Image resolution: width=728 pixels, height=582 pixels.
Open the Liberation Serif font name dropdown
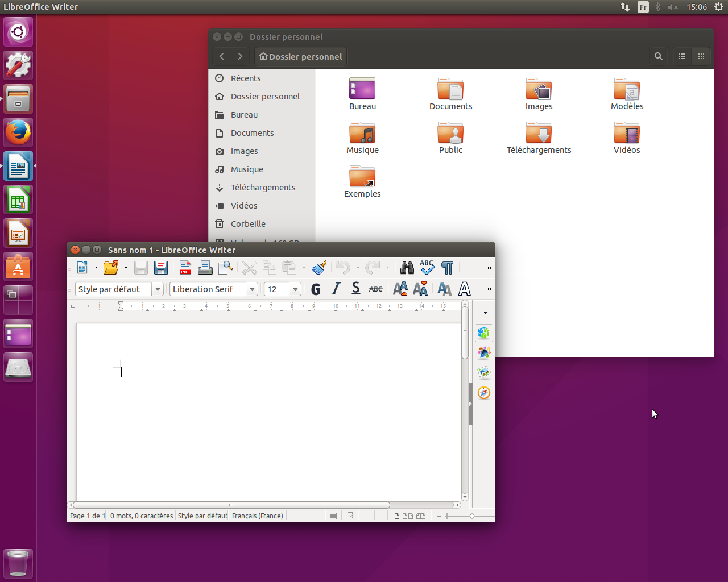252,289
